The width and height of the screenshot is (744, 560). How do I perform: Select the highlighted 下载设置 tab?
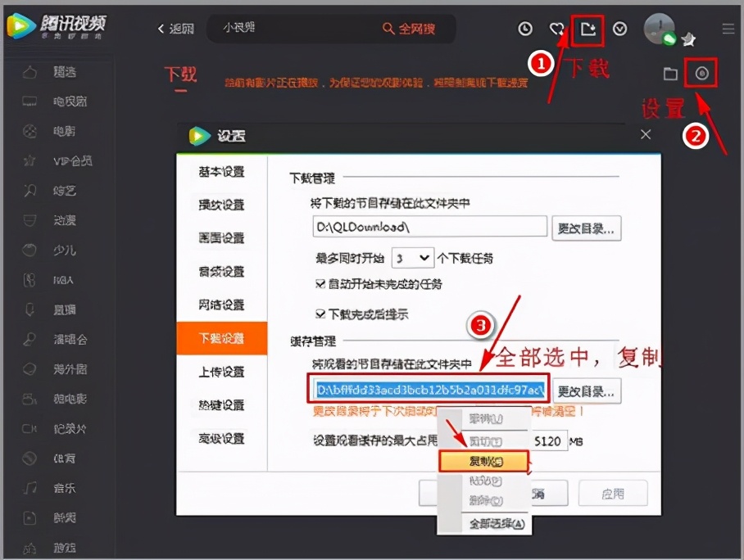221,338
